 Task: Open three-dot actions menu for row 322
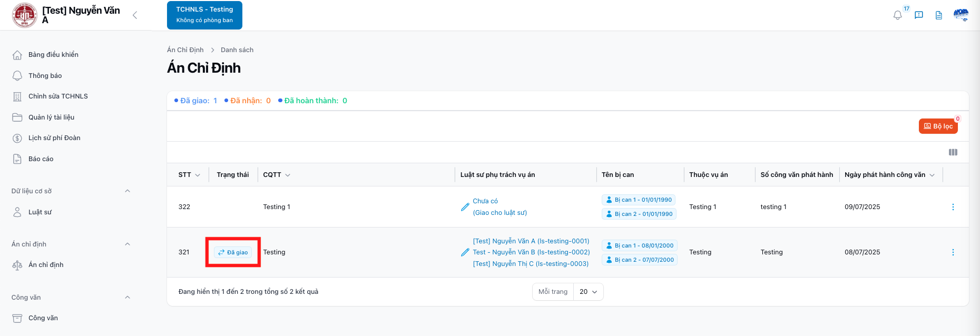pyautogui.click(x=953, y=207)
